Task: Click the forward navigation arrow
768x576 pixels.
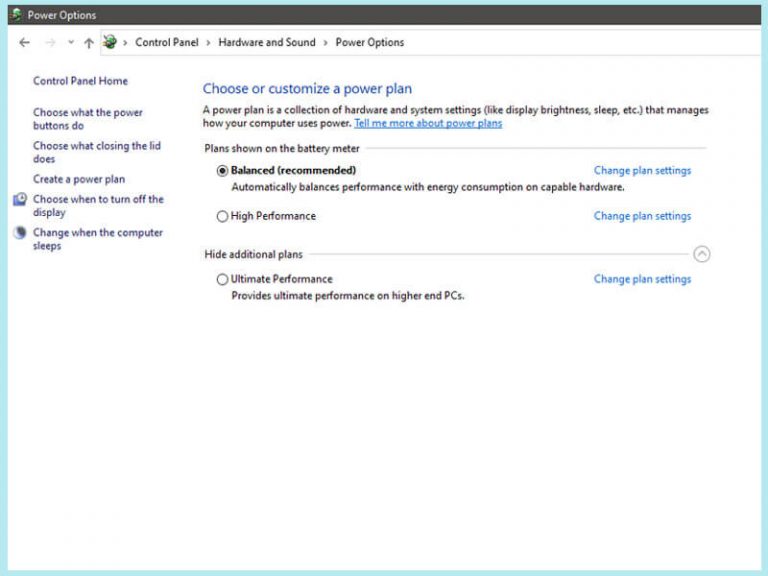Action: [50, 43]
